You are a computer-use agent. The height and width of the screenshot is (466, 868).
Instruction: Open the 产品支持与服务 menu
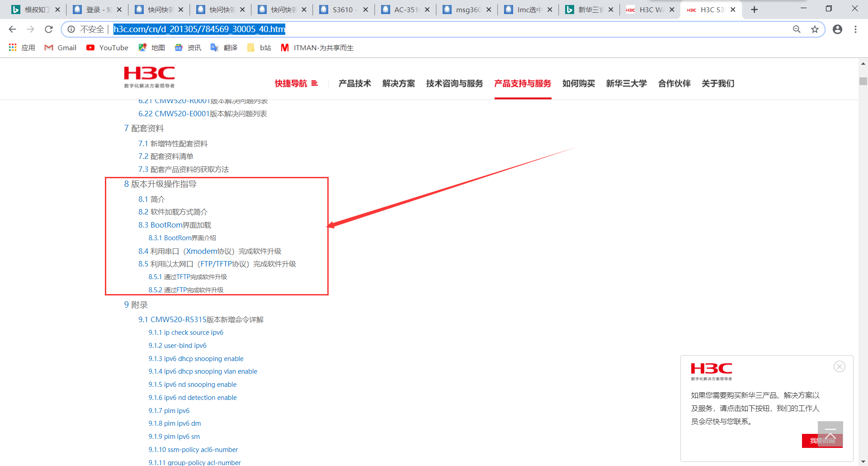[523, 83]
